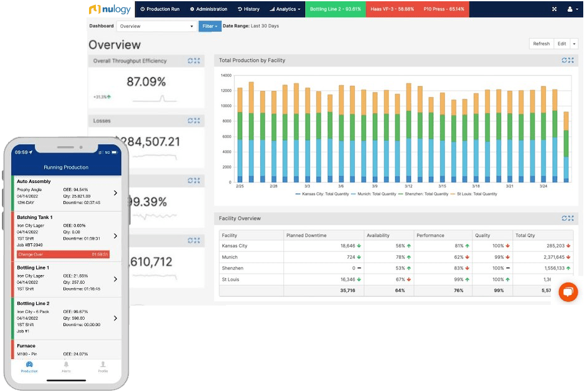Go to the History page
The image size is (587, 392).
[248, 9]
